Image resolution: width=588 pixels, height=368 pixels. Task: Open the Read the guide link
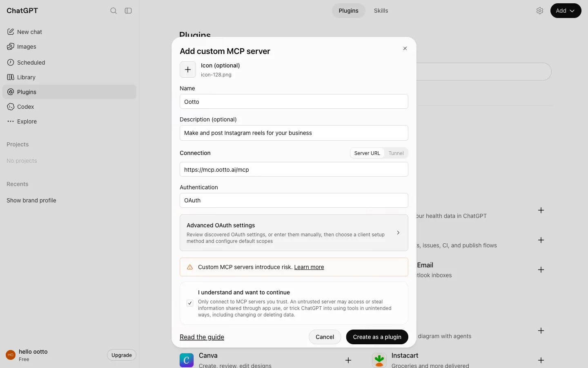click(x=202, y=337)
